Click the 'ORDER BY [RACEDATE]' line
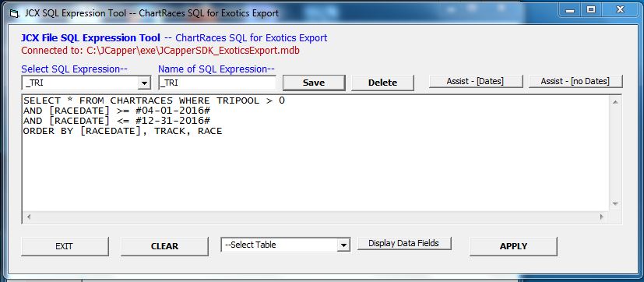 point(123,131)
